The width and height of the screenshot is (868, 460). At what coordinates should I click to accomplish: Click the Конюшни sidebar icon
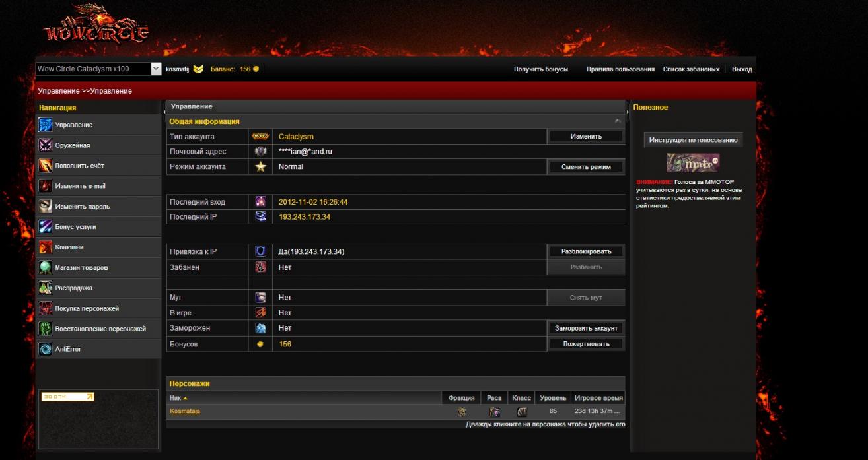coord(46,247)
